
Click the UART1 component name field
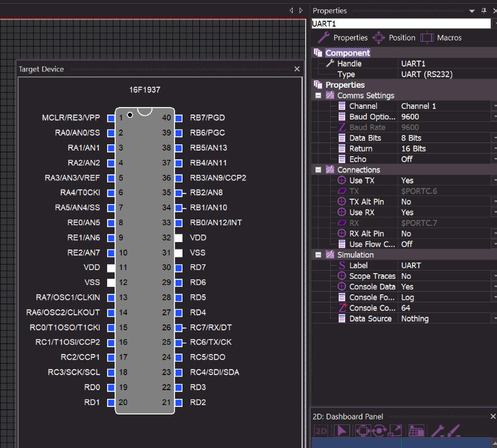(x=401, y=24)
